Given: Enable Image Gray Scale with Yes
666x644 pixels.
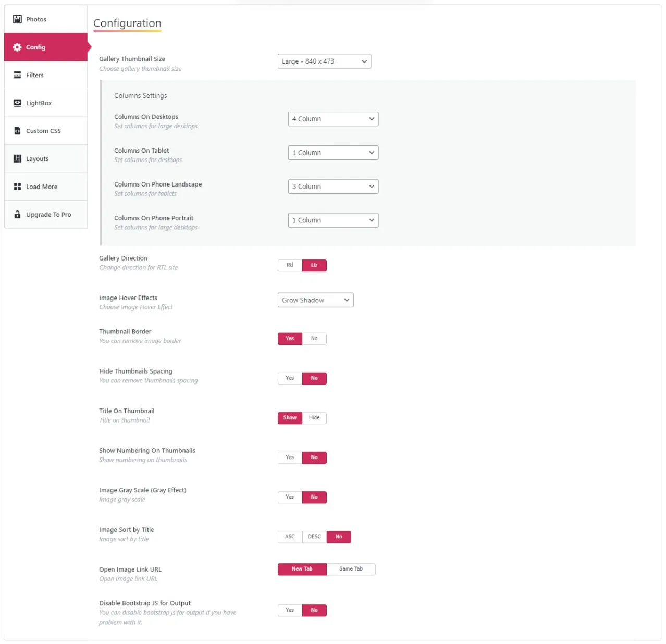Looking at the screenshot, I should coord(290,497).
